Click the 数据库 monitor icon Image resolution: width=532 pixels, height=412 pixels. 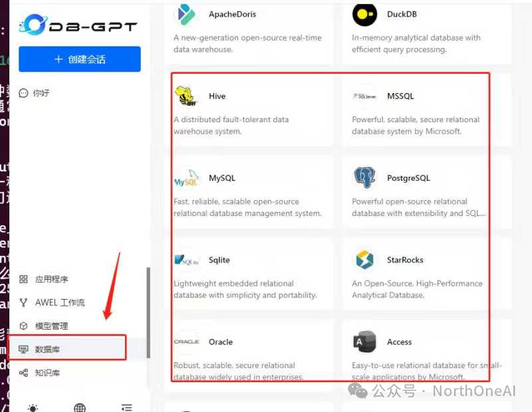pyautogui.click(x=23, y=349)
